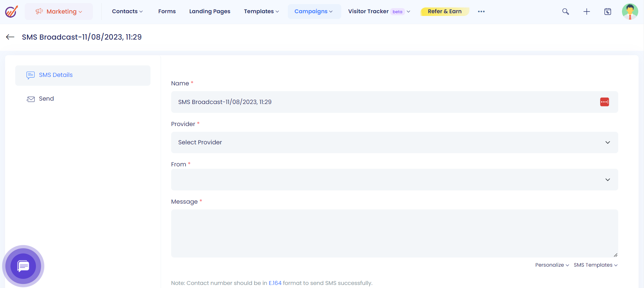
Task: Click into the Message text area
Action: tap(394, 233)
